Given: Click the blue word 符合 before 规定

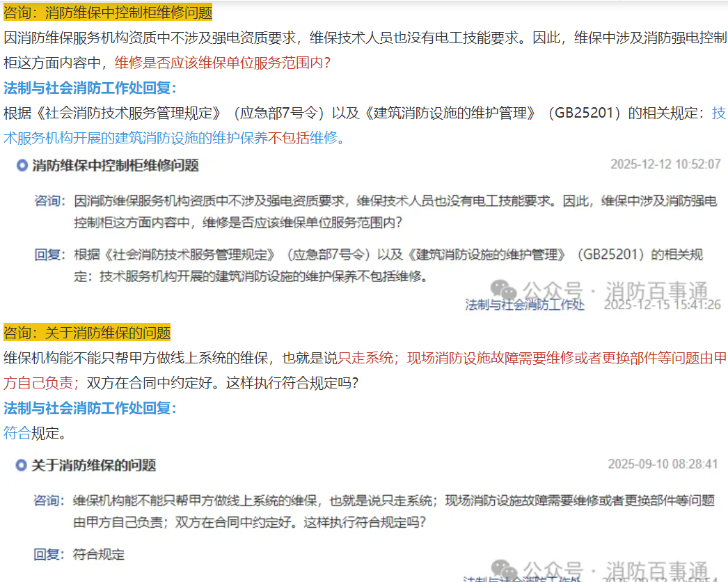Looking at the screenshot, I should coord(17,433).
